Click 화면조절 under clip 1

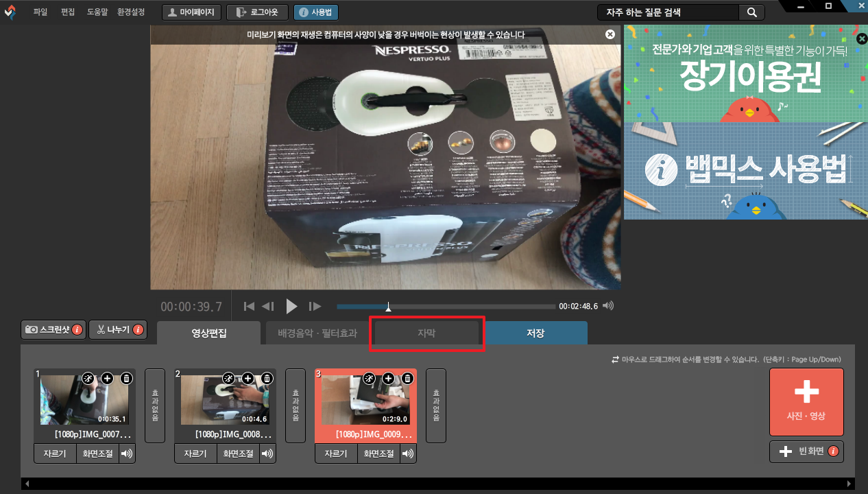tap(97, 454)
